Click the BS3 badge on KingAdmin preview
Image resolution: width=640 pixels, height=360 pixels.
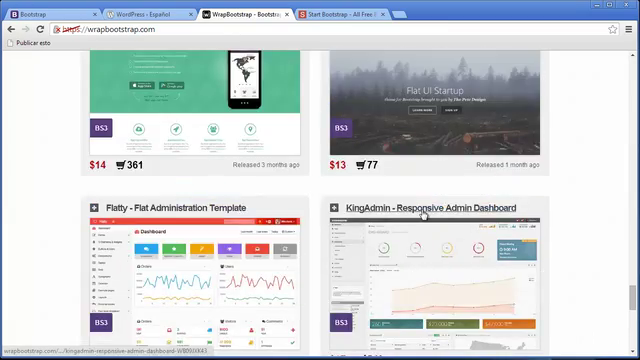[341, 322]
